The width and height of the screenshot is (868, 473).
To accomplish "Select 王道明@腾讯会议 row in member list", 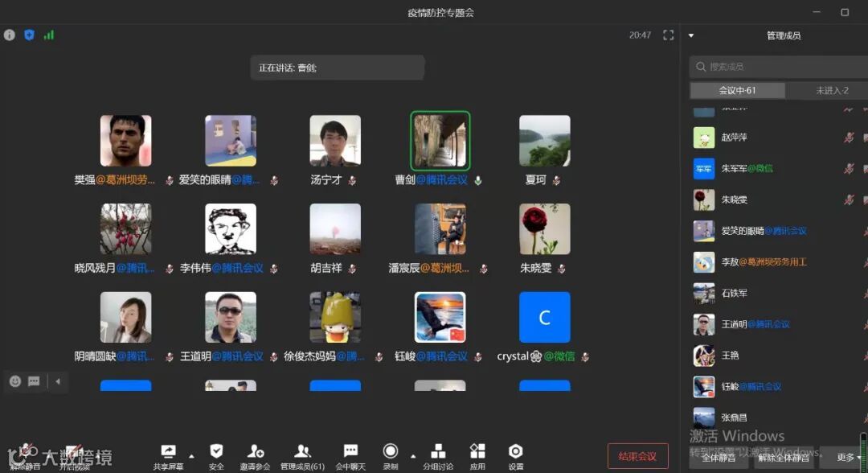I will pos(778,324).
